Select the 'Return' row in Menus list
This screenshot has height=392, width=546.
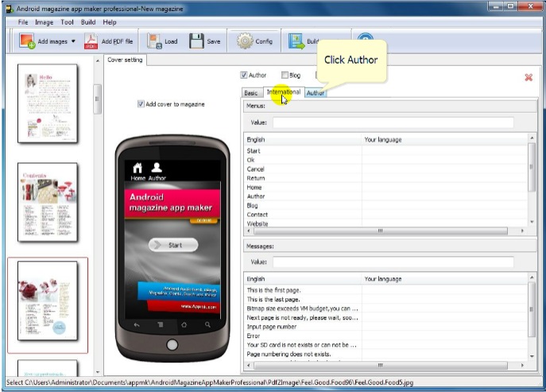(x=385, y=178)
